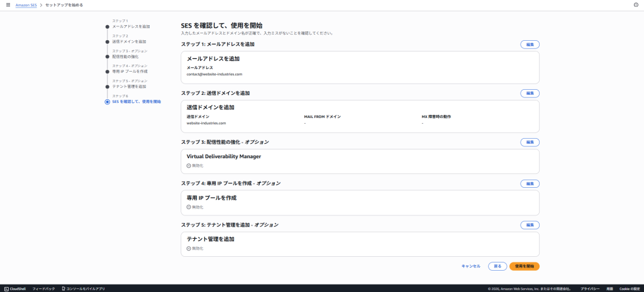Click 編集 button for Step 1 email address

click(x=530, y=45)
